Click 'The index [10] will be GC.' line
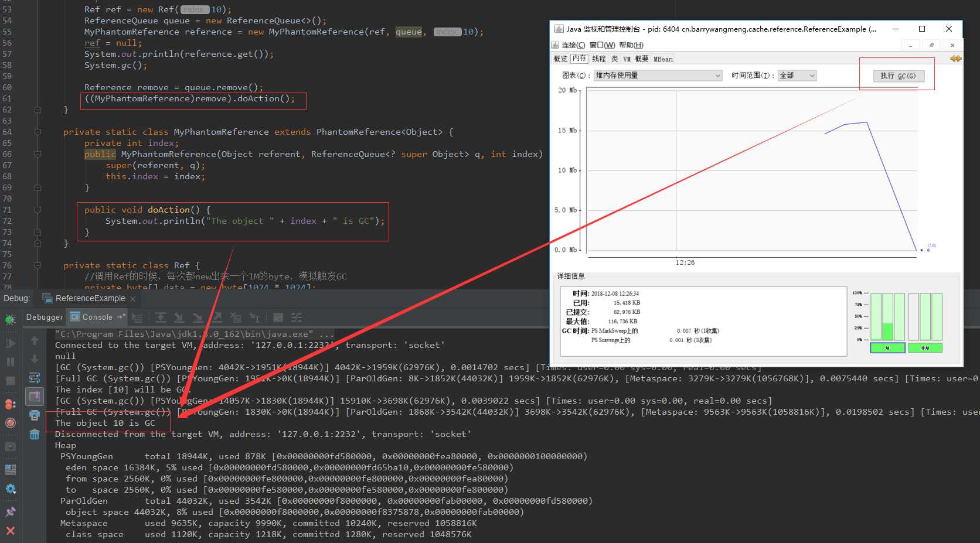Viewport: 980px width, 543px height. 122,390
